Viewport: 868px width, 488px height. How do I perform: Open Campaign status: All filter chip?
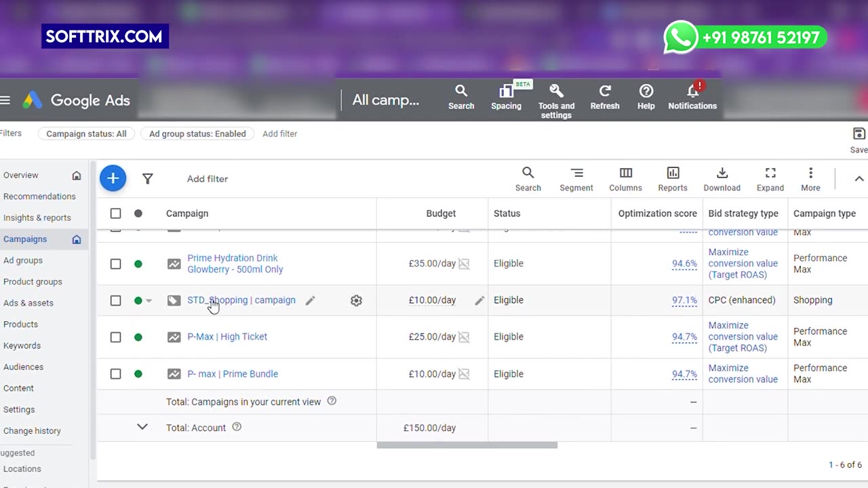[x=86, y=134]
